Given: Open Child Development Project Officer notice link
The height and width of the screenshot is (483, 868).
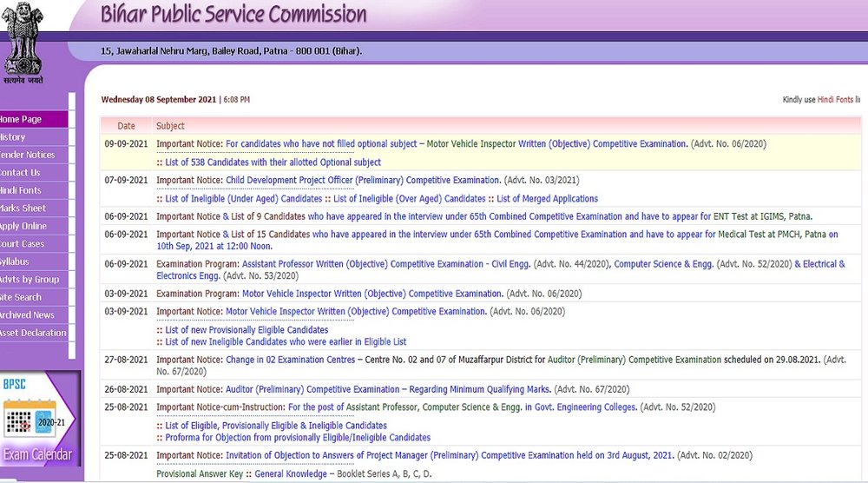Looking at the screenshot, I should click(363, 181).
